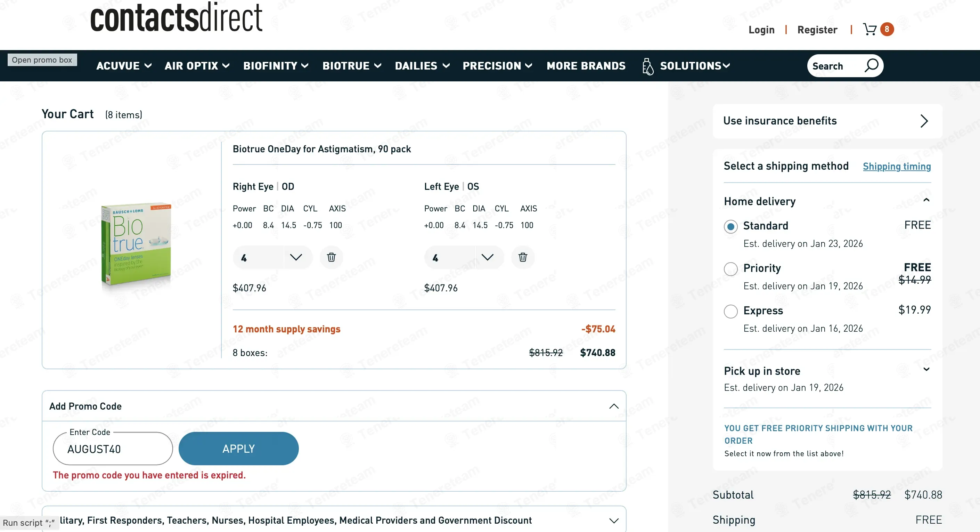Collapse the Add Promo Code section
The width and height of the screenshot is (980, 532).
pos(614,406)
